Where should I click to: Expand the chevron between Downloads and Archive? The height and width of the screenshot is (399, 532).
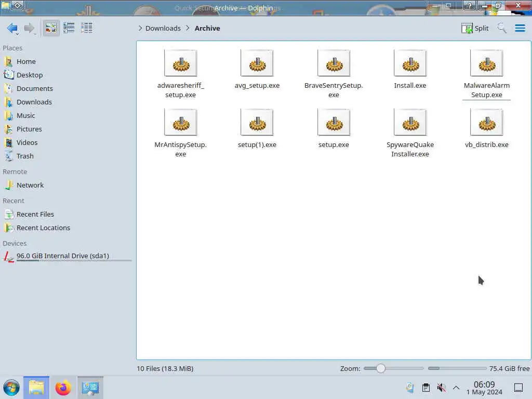[188, 28]
